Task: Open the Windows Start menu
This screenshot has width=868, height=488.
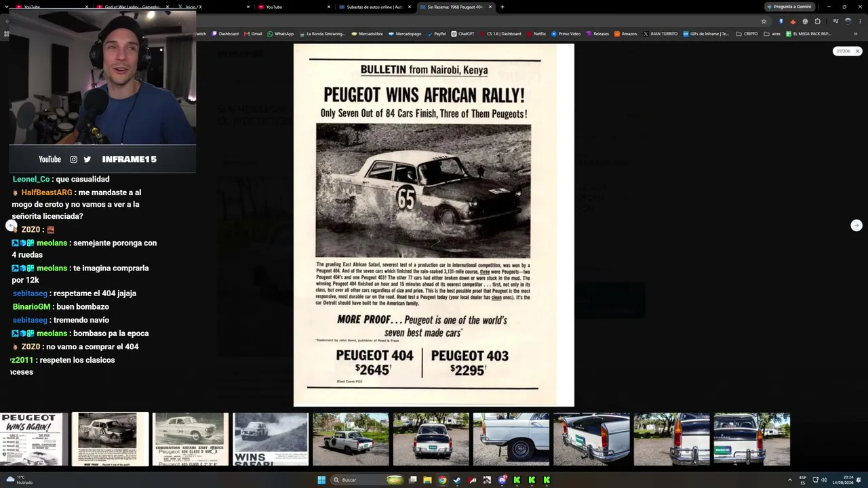Action: pos(321,480)
